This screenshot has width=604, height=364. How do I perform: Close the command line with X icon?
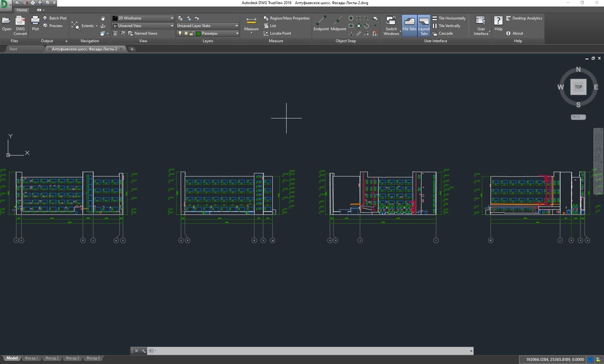137,351
